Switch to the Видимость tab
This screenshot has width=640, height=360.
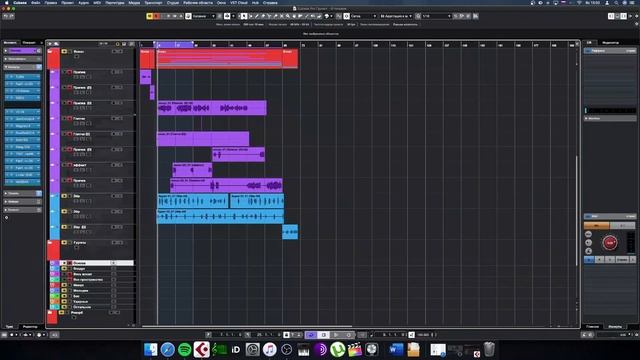point(29,42)
